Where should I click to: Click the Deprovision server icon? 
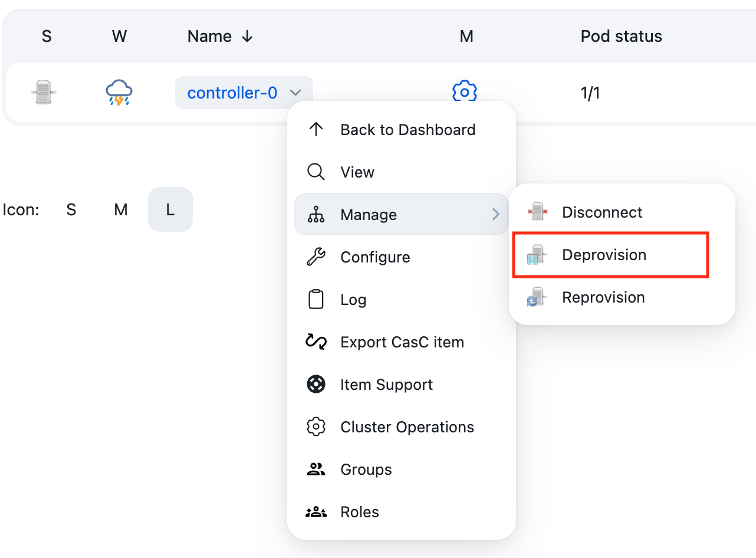click(537, 255)
